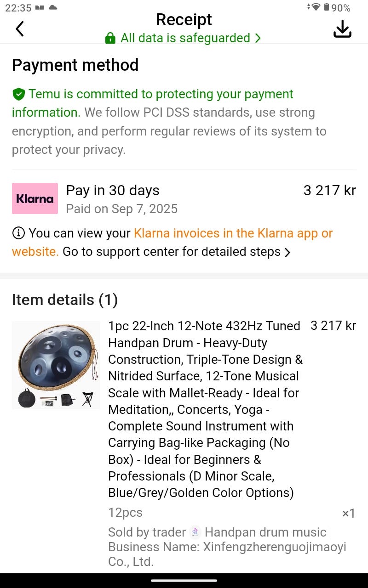Tap the cloud notification icon
Image resolution: width=368 pixels, height=588 pixels.
coord(53,7)
